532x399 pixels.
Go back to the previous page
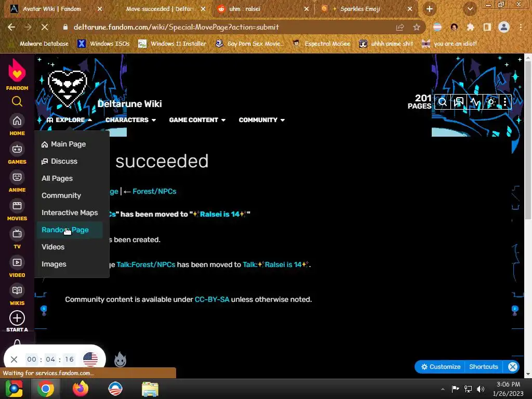tap(11, 27)
